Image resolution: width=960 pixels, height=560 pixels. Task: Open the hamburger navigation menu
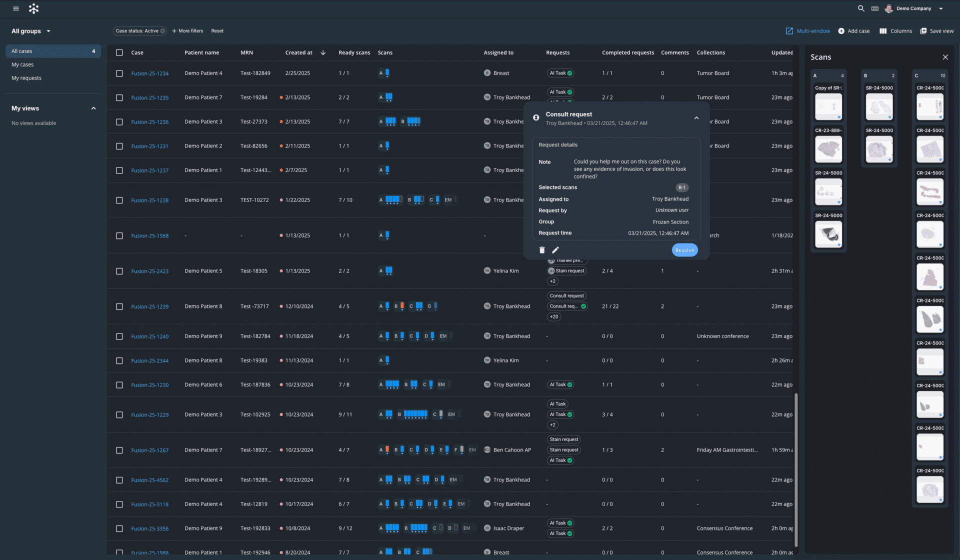click(16, 8)
